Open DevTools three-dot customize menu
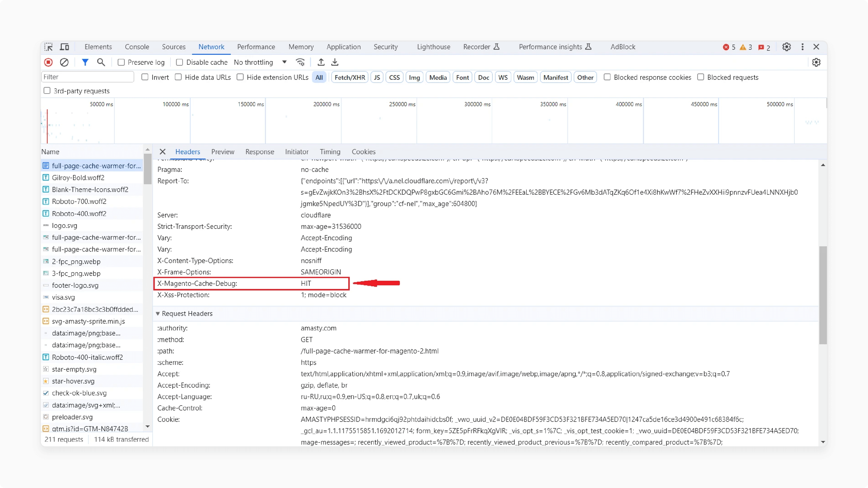 [x=802, y=47]
